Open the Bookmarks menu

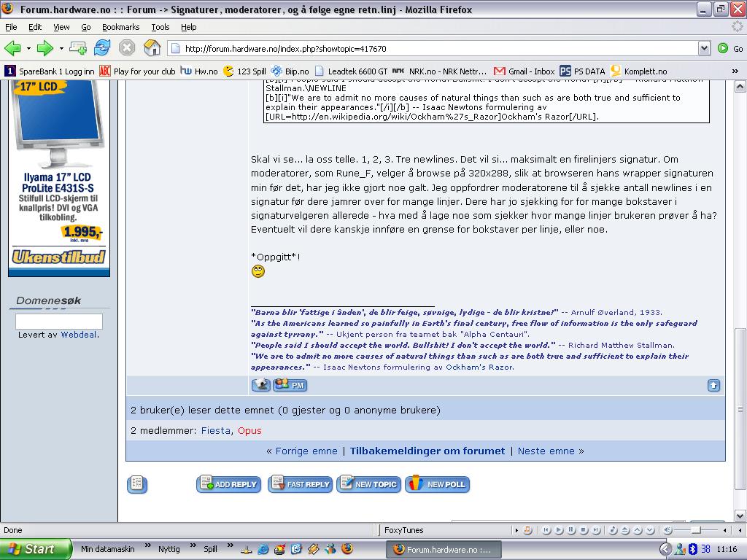(120, 27)
